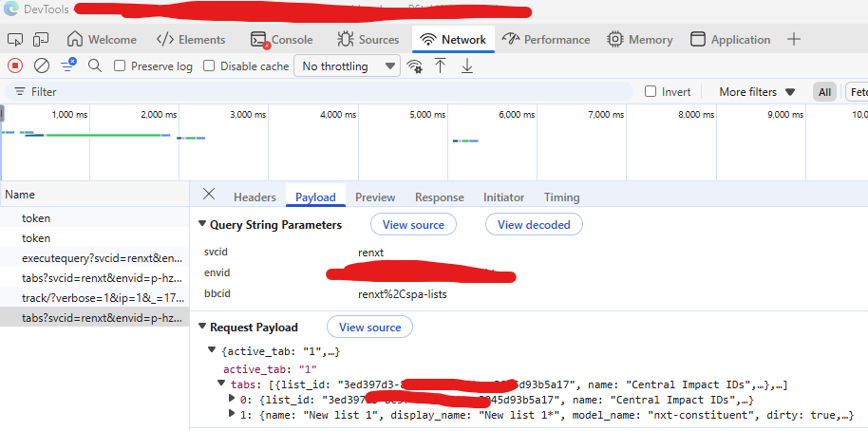This screenshot has height=431, width=868.
Task: Open the Initiator request tab
Action: pyautogui.click(x=503, y=197)
